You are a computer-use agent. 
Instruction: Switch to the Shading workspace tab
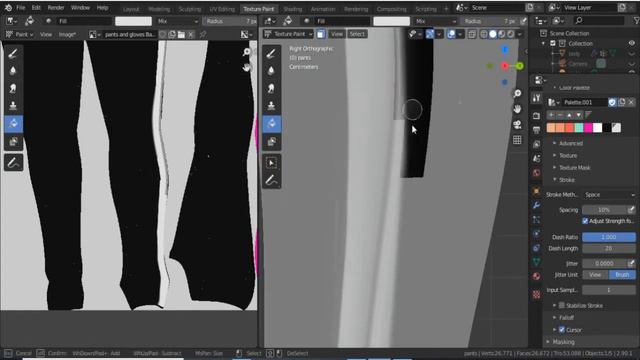click(293, 9)
